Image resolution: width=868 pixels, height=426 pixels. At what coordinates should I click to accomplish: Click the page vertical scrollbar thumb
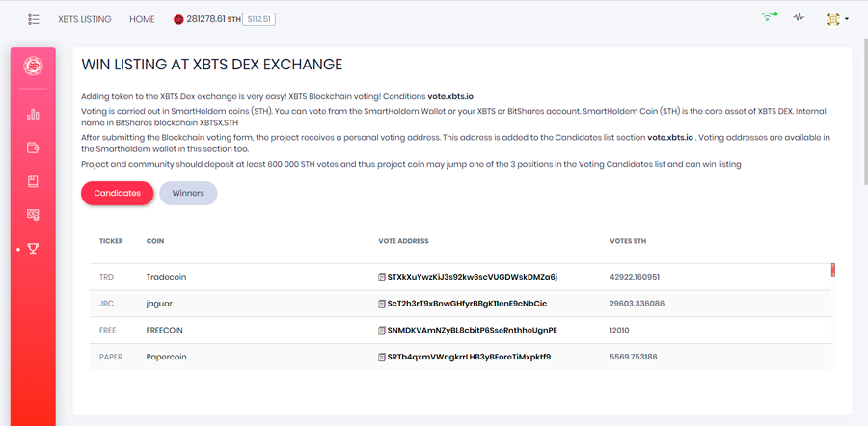865,111
